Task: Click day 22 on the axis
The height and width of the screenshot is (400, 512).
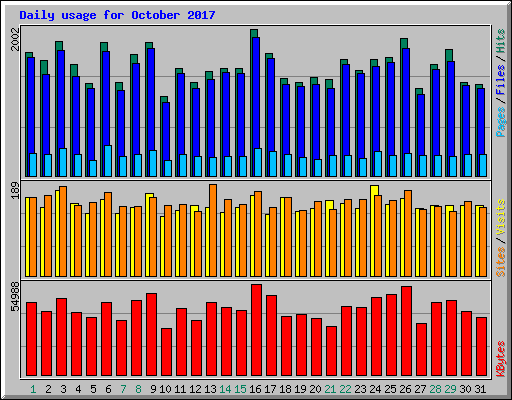Action: click(x=345, y=389)
